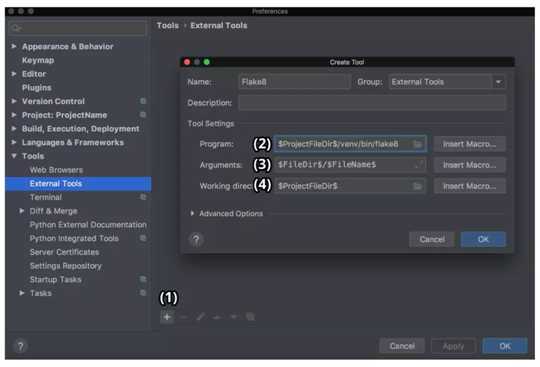Add a new external tool with plus icon
Viewport: 540px width, 367px height.
point(167,317)
